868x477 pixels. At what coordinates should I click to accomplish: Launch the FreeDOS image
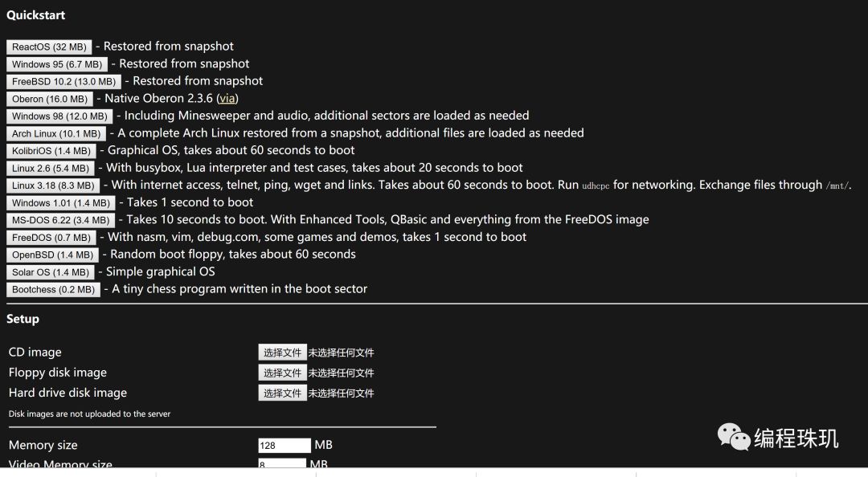[x=51, y=237]
